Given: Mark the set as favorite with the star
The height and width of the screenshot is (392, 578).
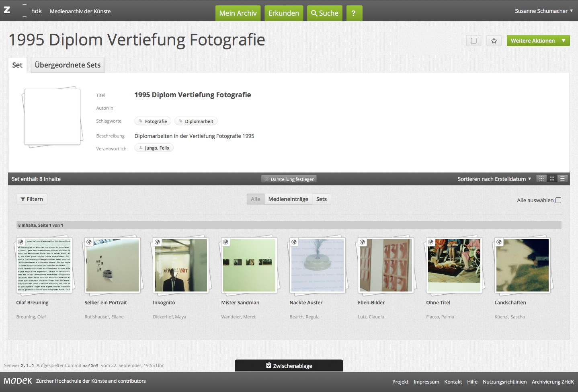Looking at the screenshot, I should pyautogui.click(x=494, y=41).
